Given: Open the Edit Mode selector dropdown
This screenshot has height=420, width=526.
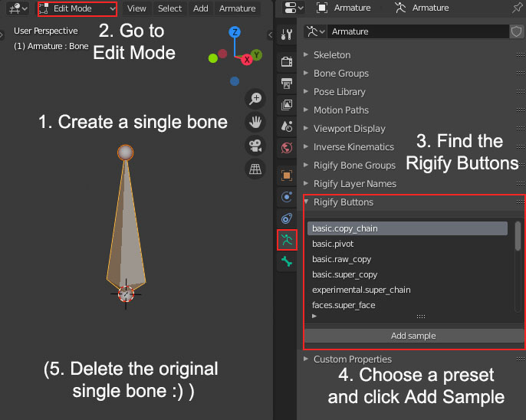Looking at the screenshot, I should click(77, 8).
